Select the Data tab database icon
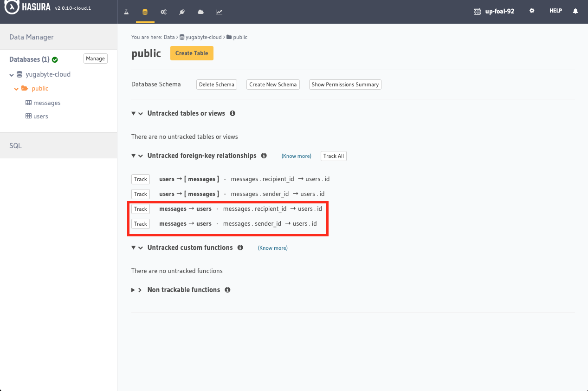 coord(145,12)
